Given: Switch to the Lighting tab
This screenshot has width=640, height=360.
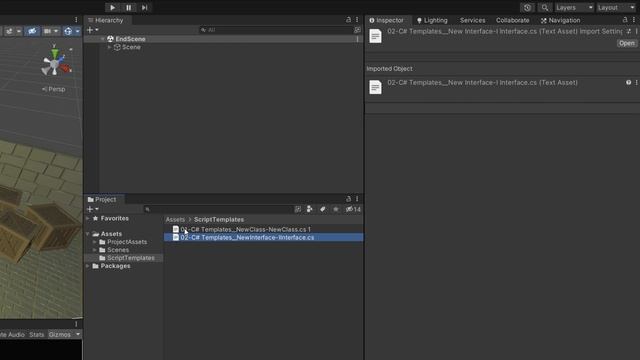Looking at the screenshot, I should point(432,20).
